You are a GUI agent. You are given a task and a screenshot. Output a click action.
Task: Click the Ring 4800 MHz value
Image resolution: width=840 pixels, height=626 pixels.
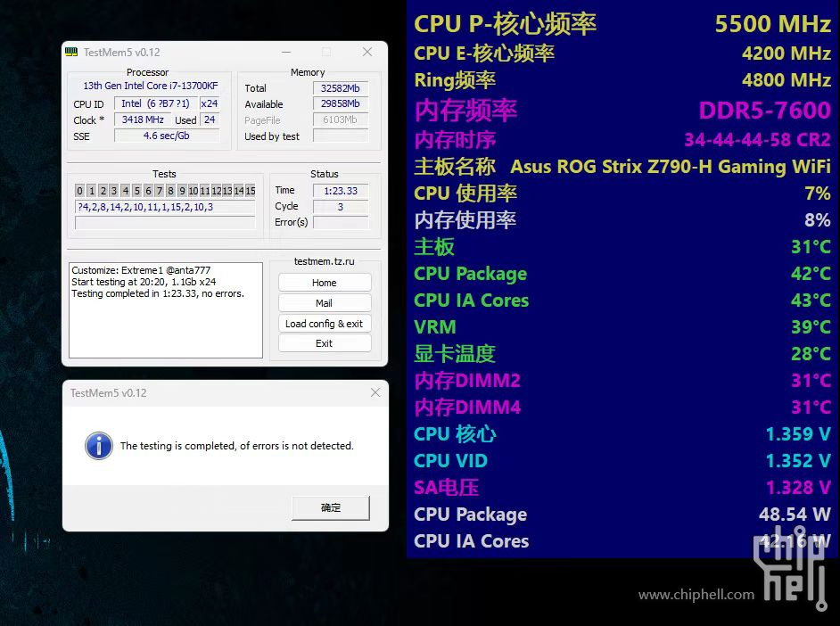pos(786,79)
